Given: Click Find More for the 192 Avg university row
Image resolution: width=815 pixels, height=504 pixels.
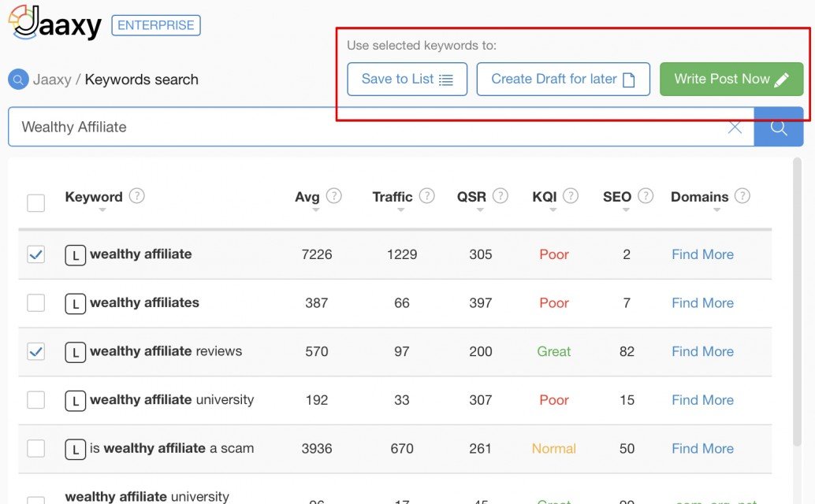Looking at the screenshot, I should click(x=703, y=400).
